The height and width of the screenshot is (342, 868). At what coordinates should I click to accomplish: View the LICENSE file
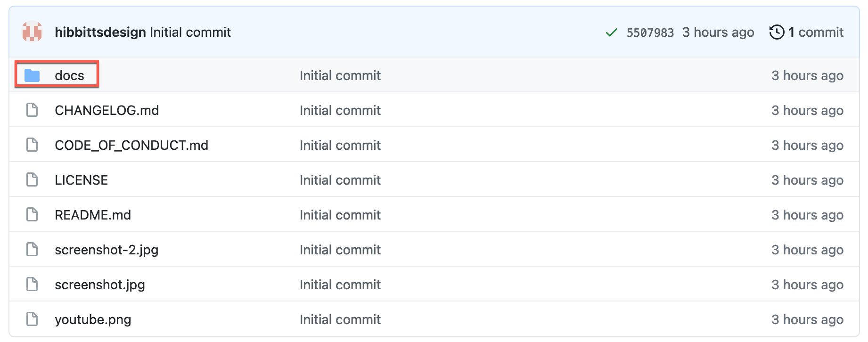click(81, 179)
